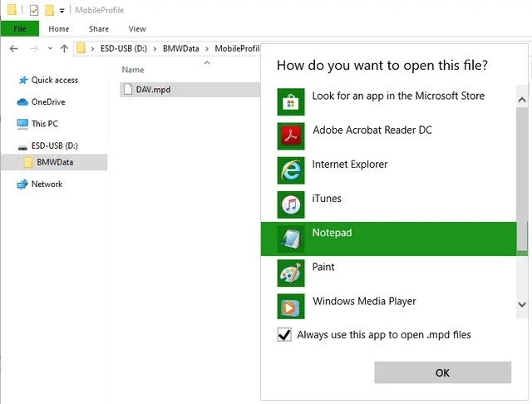
Task: Select This PC in navigation pane
Action: [44, 124]
